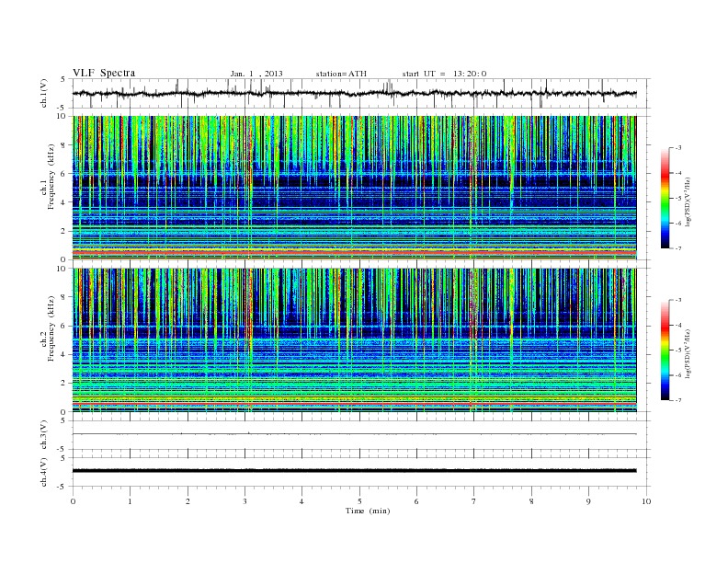The width and height of the screenshot is (728, 563).
Task: Pick the ch.1 spectrogram color scale bar
Action: 665,198
